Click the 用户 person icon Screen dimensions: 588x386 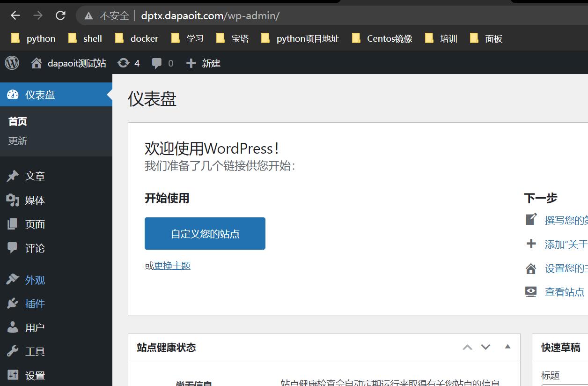click(13, 327)
